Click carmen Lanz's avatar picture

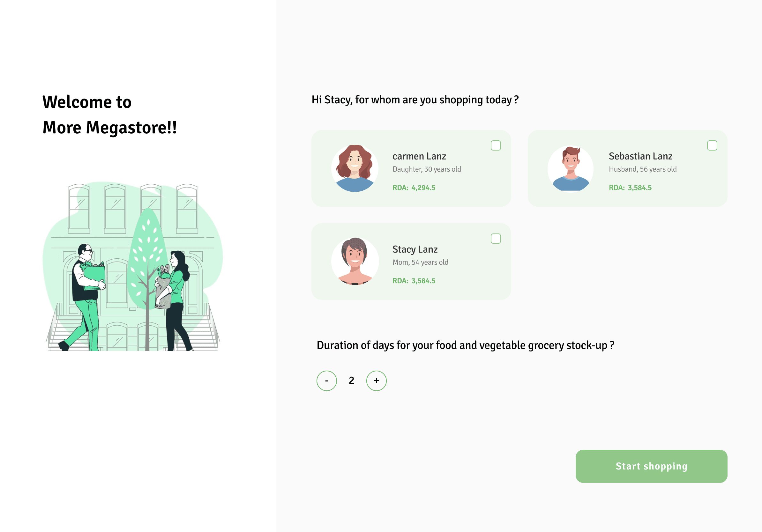(x=355, y=168)
